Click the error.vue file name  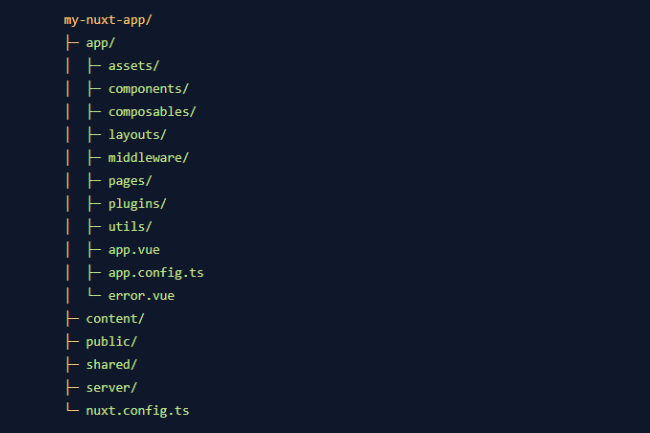[141, 296]
